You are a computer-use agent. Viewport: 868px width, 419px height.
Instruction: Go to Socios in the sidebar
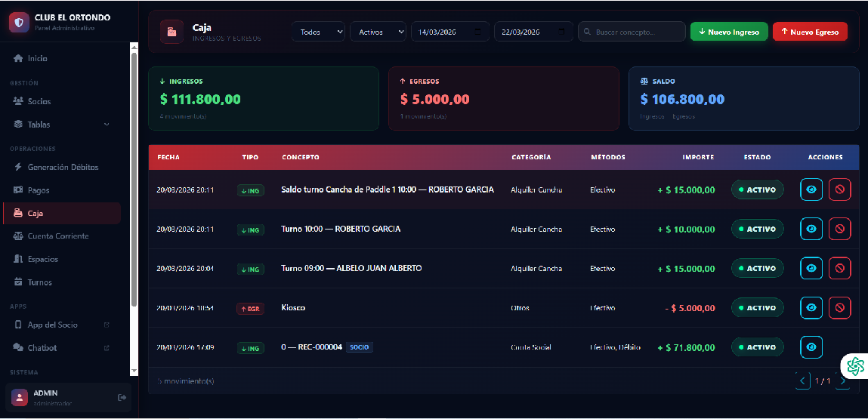[x=39, y=101]
